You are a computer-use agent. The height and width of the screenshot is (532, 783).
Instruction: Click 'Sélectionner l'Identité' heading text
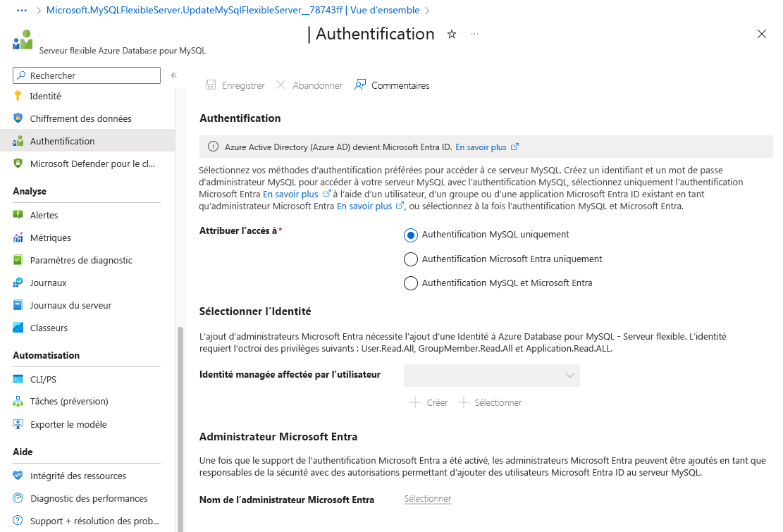pos(255,311)
